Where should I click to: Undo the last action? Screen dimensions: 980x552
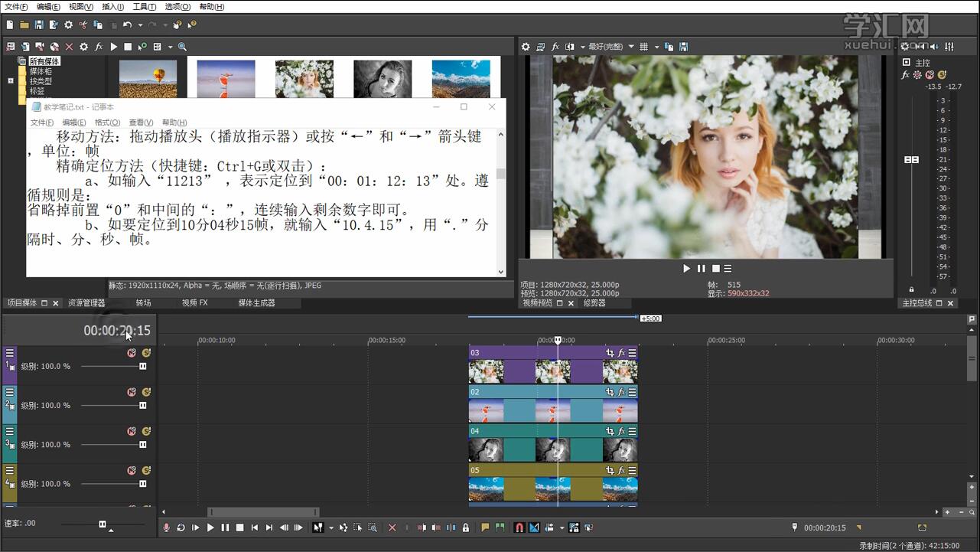point(127,24)
